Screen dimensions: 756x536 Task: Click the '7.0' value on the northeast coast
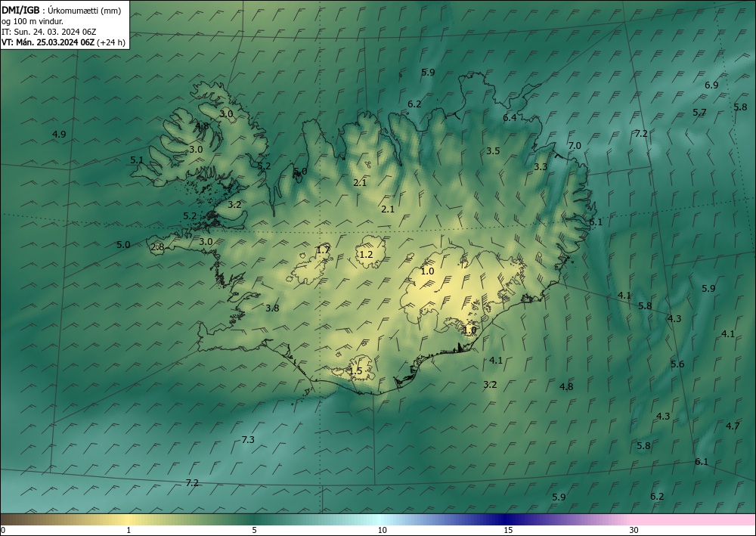[x=575, y=146]
